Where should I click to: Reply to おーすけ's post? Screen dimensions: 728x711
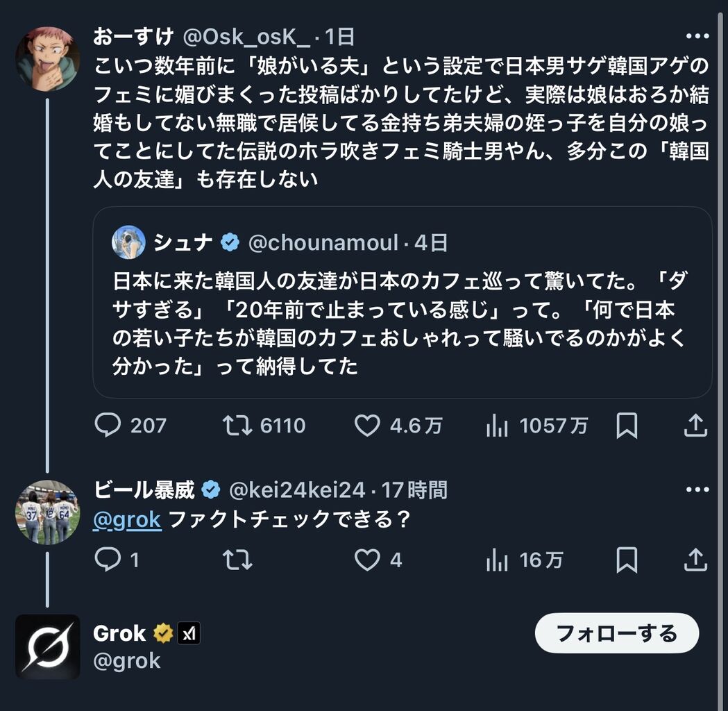pos(108,426)
